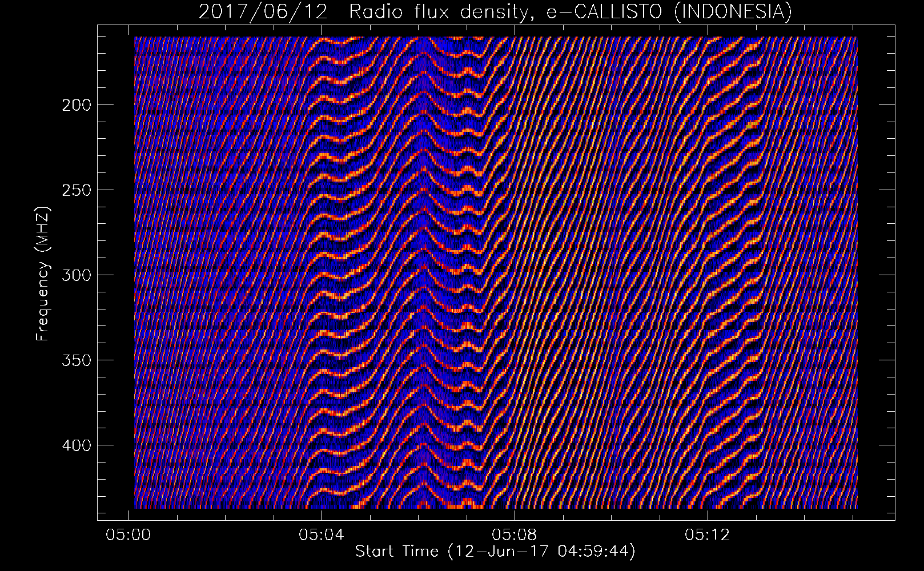This screenshot has height=571, width=924.
Task: Click the 300 frequency tick label
Action: (77, 275)
